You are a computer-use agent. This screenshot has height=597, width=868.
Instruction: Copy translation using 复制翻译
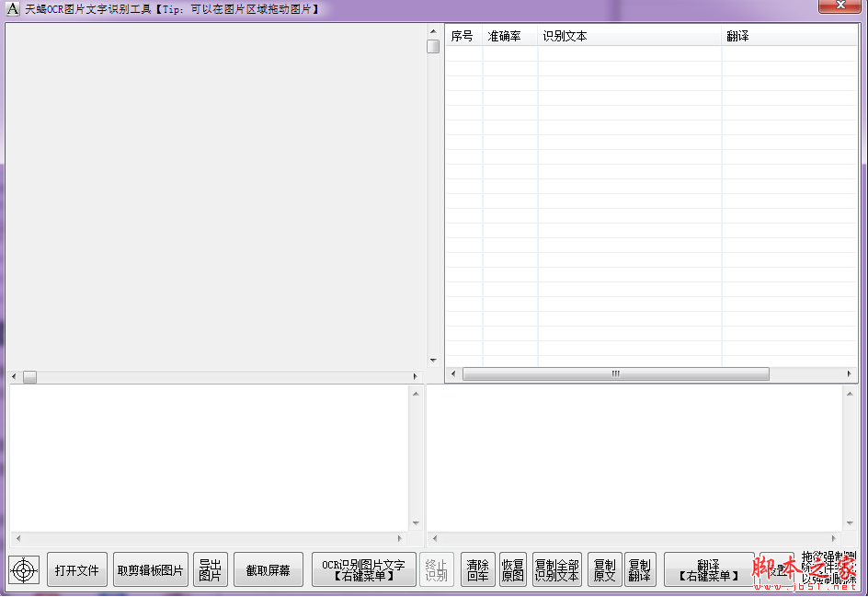click(x=640, y=569)
